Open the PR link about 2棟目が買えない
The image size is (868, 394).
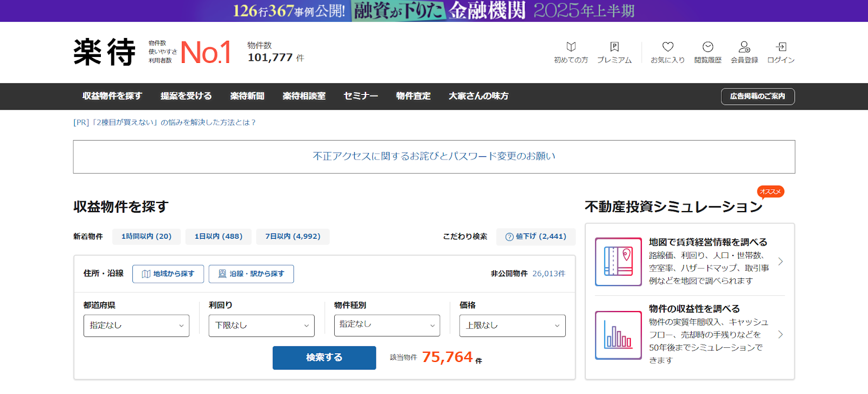[164, 123]
